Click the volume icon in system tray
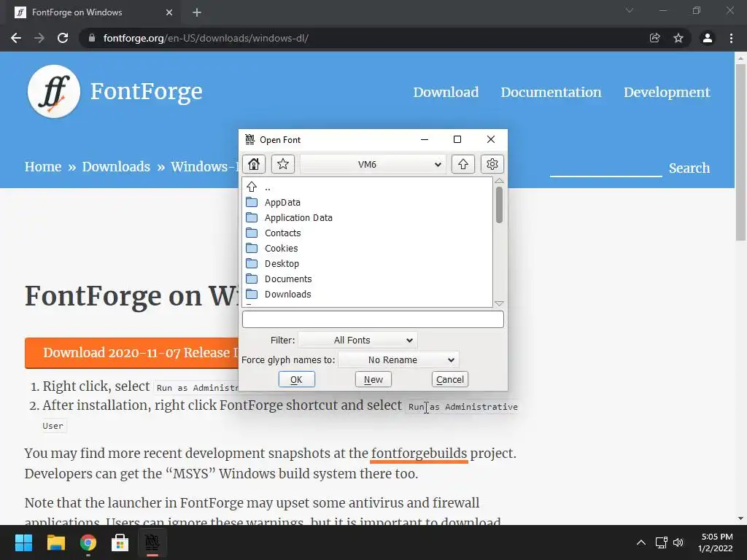 point(678,542)
